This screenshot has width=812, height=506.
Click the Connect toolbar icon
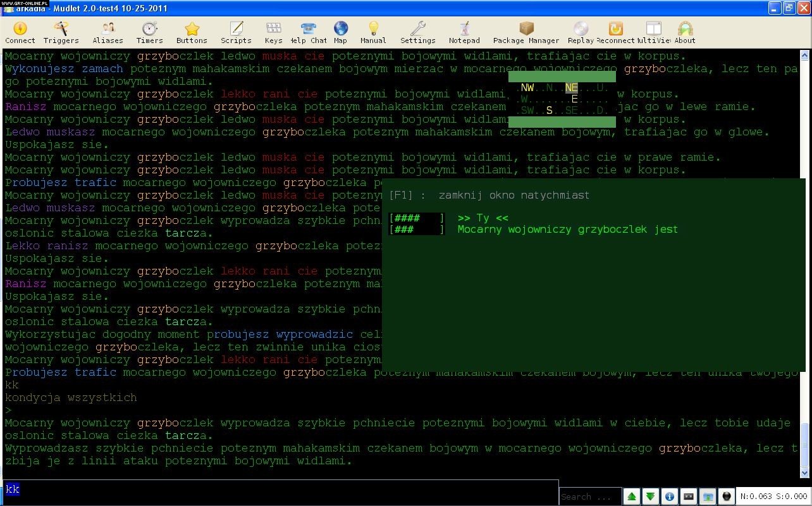[20, 32]
